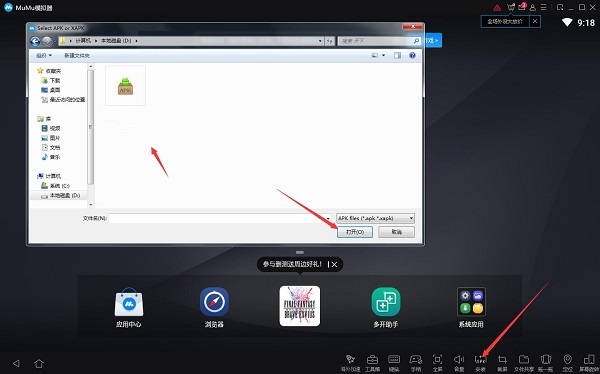Click the location pin icon
The height and width of the screenshot is (374, 600).
click(x=567, y=359)
